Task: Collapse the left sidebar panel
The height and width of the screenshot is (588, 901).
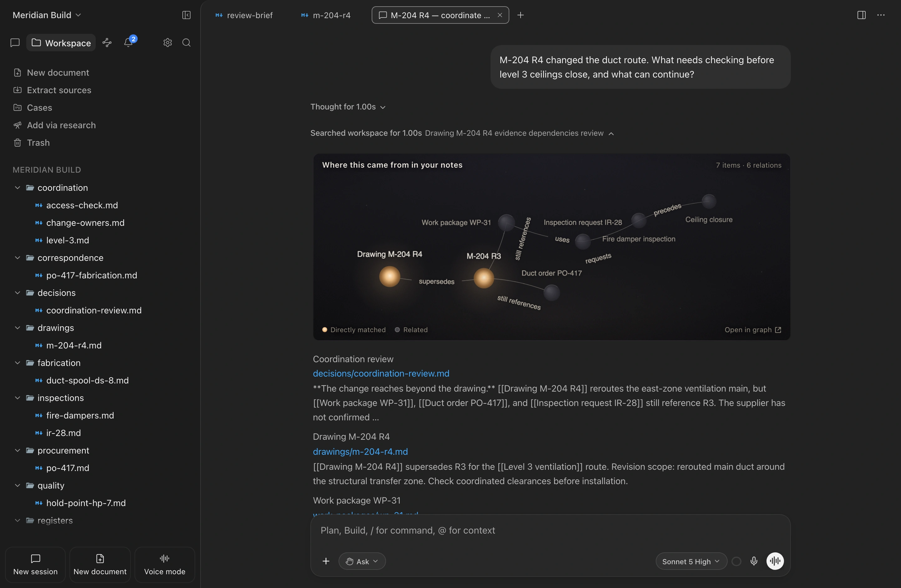Action: click(186, 15)
